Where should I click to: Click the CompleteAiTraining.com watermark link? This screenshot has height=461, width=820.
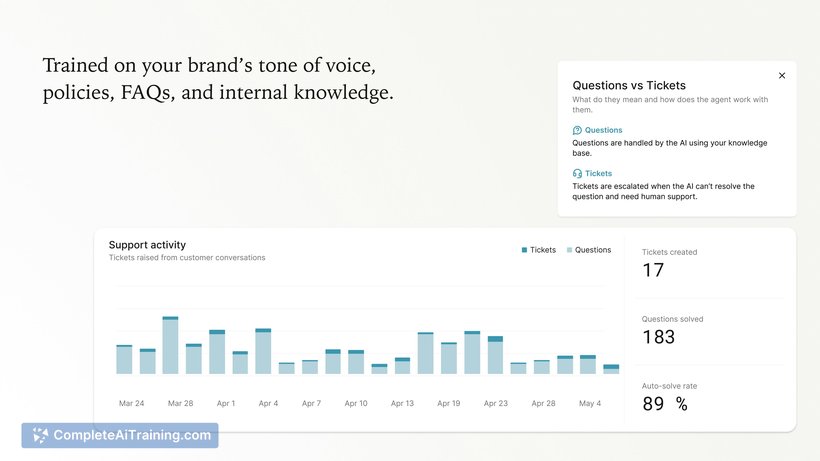pyautogui.click(x=132, y=435)
